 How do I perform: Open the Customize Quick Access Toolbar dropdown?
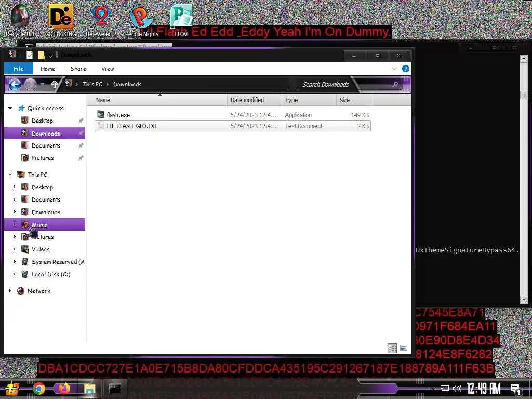[50, 55]
